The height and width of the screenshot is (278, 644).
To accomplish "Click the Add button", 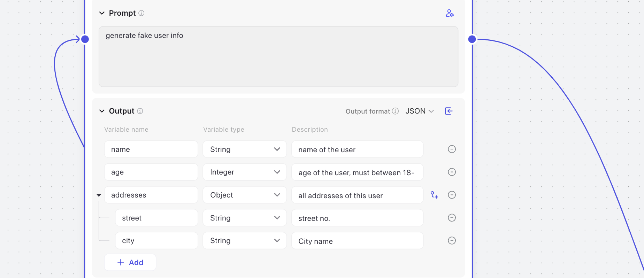I will coord(130,262).
